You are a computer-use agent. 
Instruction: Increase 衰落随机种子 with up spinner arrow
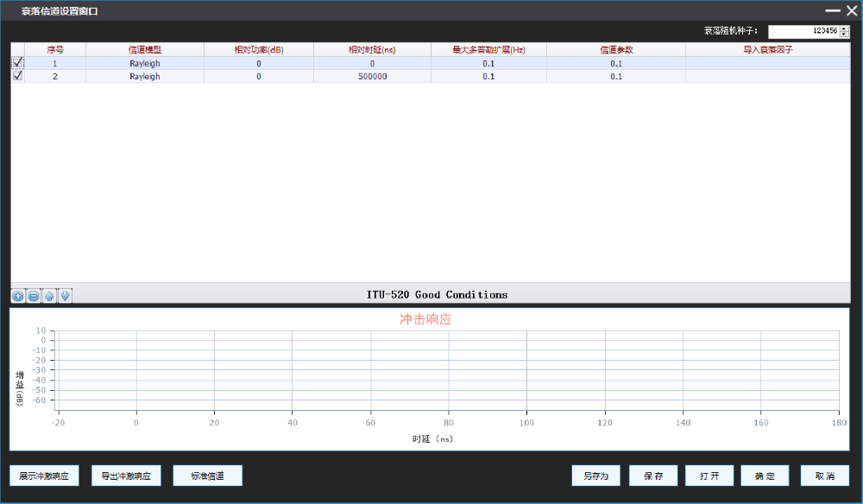click(x=844, y=28)
